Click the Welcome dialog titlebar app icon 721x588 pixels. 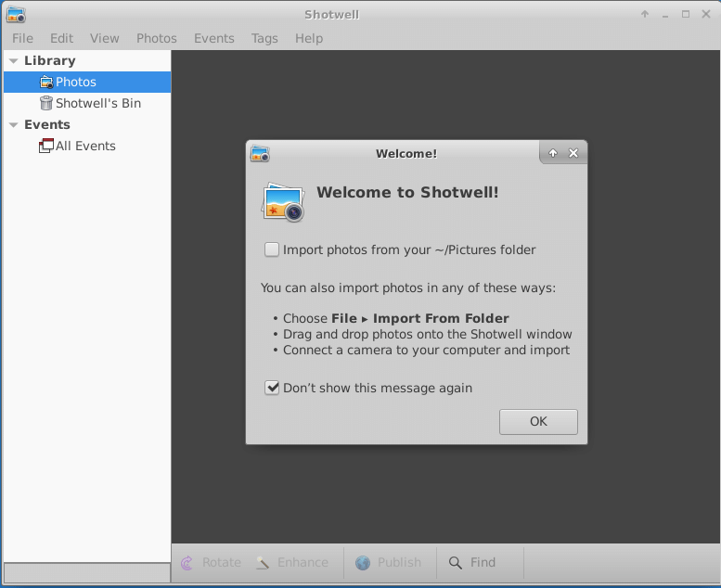click(x=260, y=154)
